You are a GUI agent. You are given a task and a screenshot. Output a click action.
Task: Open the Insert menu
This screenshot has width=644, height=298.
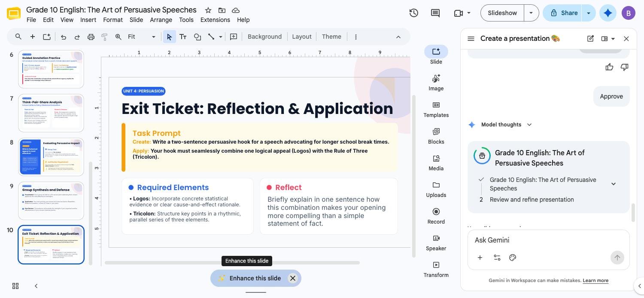pos(88,20)
